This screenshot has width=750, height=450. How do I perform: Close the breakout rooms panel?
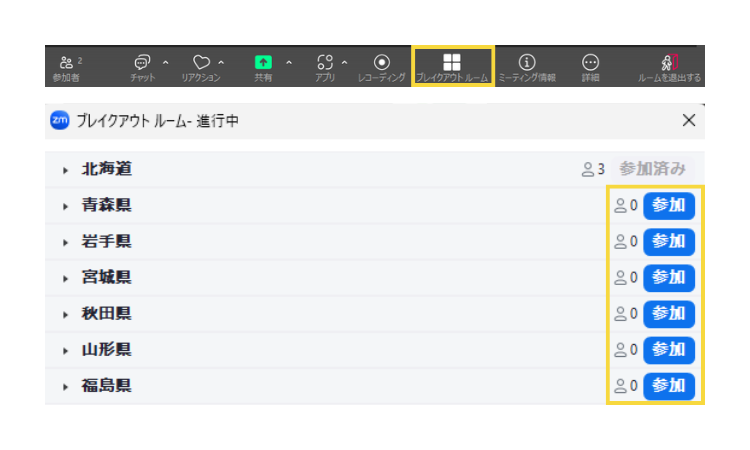click(688, 121)
